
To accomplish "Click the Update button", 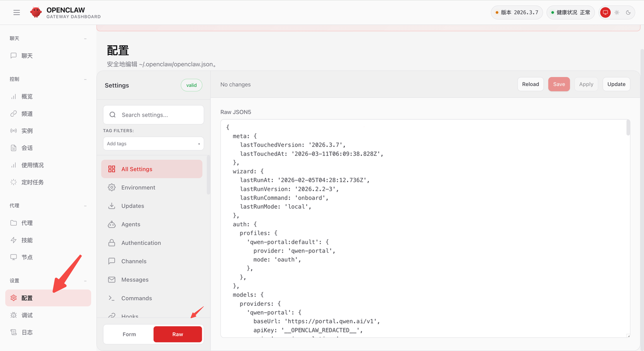I will click(616, 84).
